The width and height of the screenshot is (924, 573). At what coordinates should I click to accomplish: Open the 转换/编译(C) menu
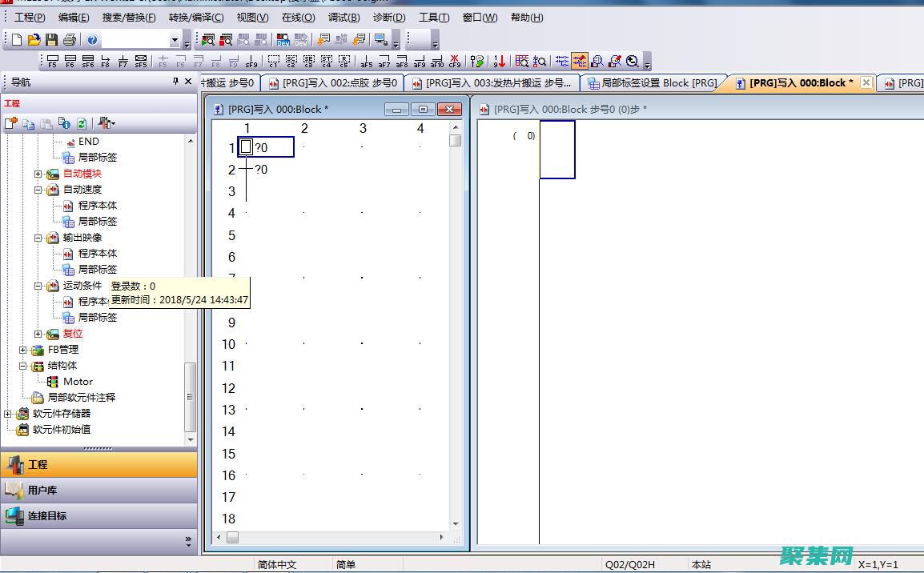pyautogui.click(x=196, y=18)
